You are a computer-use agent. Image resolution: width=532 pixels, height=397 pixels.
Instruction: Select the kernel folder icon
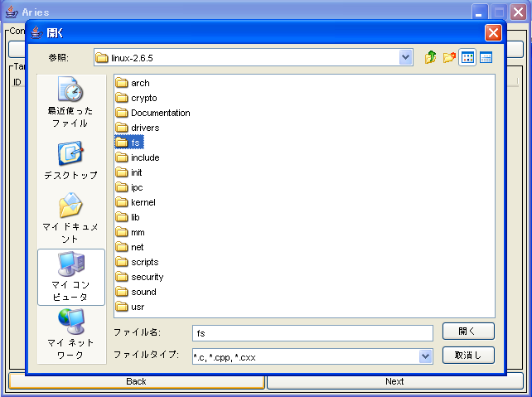(x=122, y=202)
